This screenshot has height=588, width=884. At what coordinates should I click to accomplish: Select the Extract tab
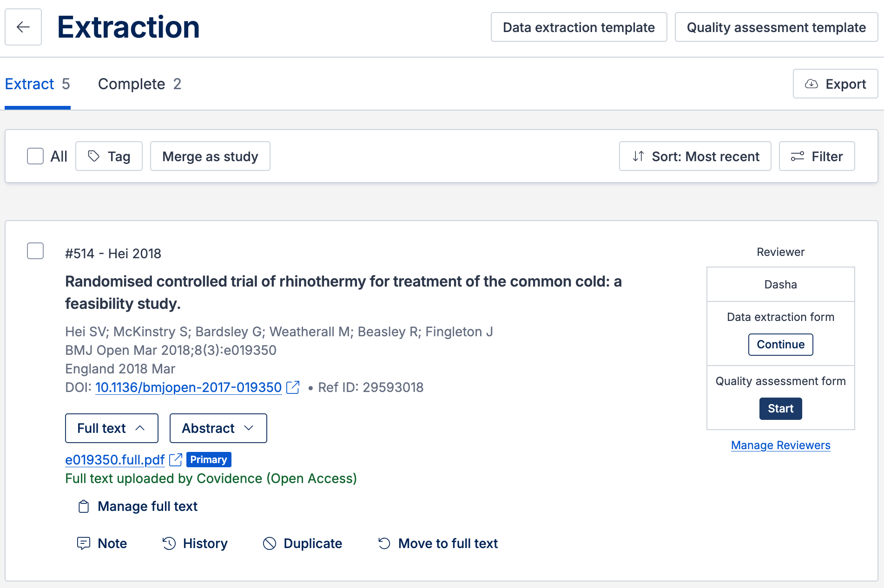pyautogui.click(x=37, y=84)
